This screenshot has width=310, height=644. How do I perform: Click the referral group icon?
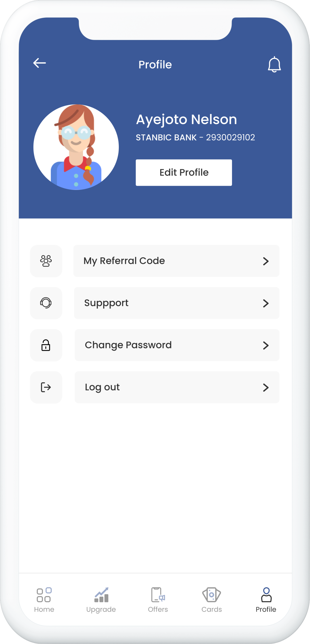(46, 261)
